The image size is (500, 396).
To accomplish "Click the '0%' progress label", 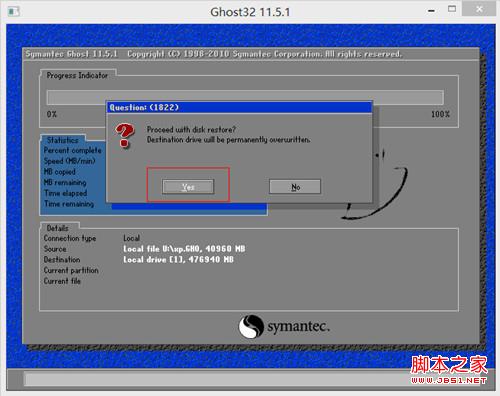I will click(x=52, y=114).
